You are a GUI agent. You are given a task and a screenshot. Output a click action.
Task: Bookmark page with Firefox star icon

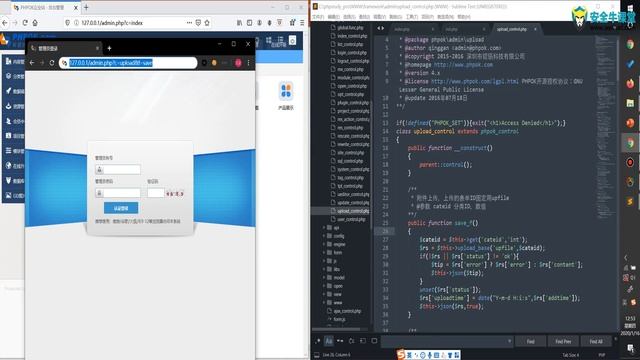click(207, 23)
